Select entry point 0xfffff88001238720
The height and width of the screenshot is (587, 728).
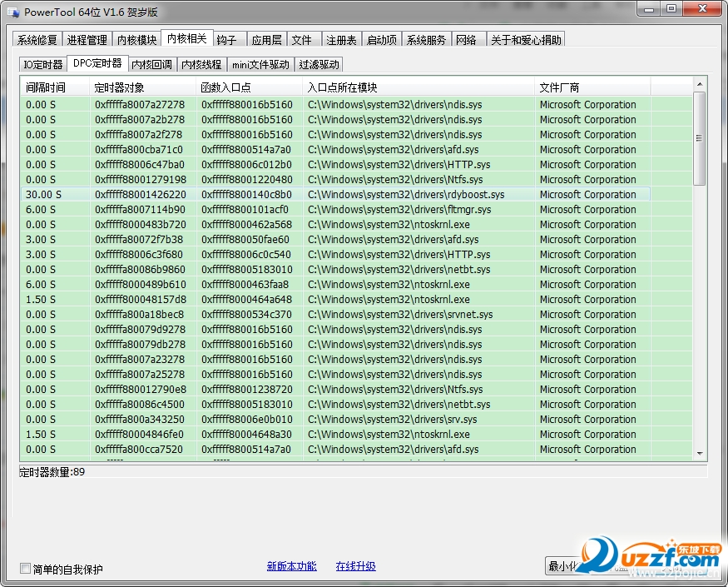click(x=247, y=390)
